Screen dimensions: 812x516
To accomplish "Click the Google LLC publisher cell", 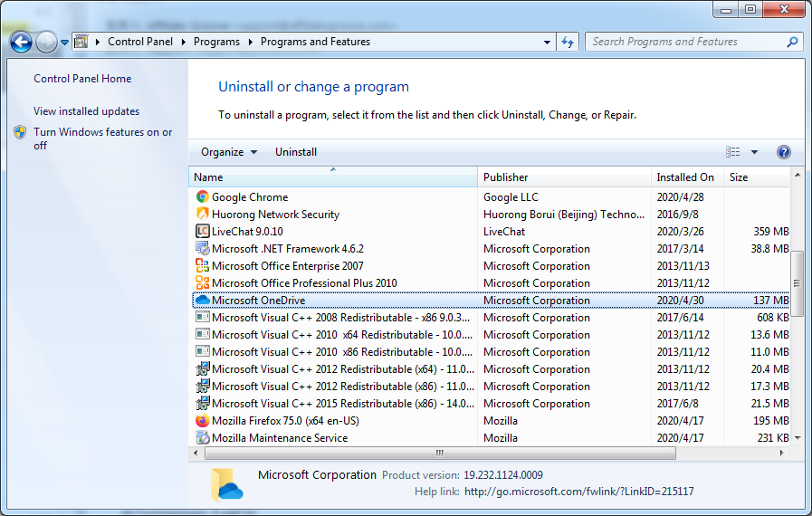I will click(511, 197).
